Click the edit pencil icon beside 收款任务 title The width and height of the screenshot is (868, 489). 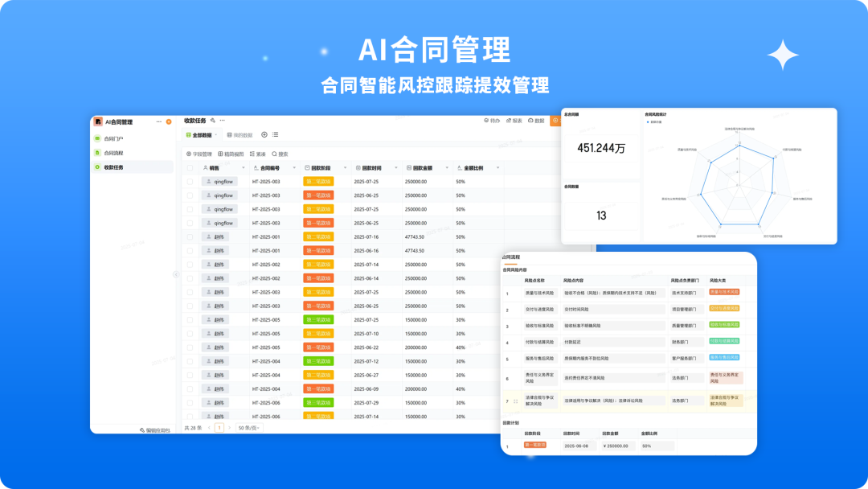pyautogui.click(x=212, y=120)
